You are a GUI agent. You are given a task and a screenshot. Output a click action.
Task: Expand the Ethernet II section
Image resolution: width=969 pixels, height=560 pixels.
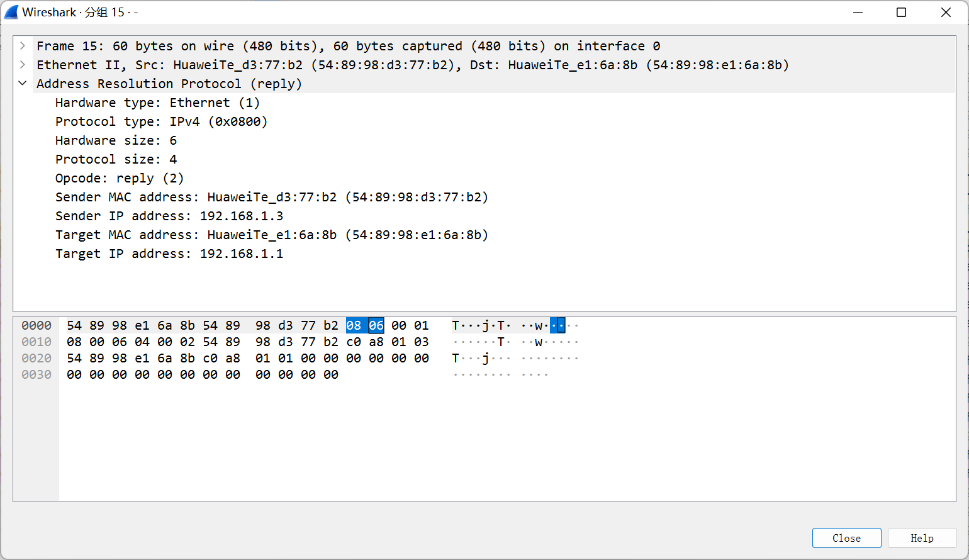click(x=23, y=64)
